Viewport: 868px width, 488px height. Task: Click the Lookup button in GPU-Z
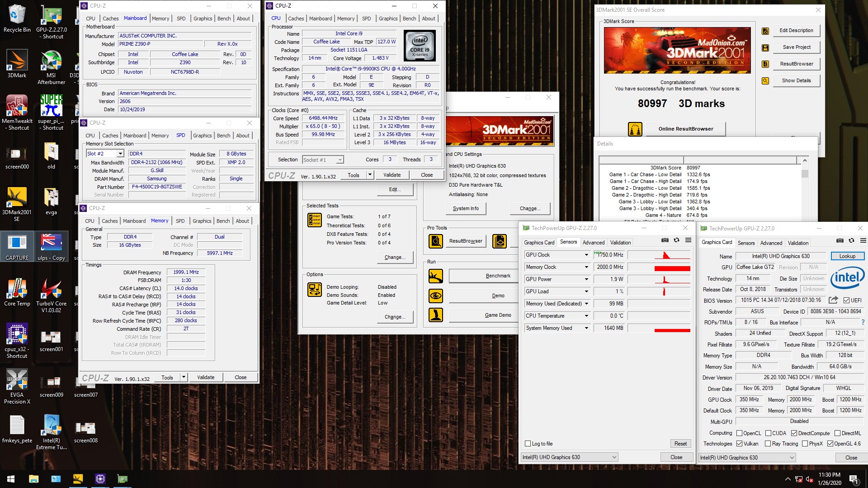[x=847, y=256]
